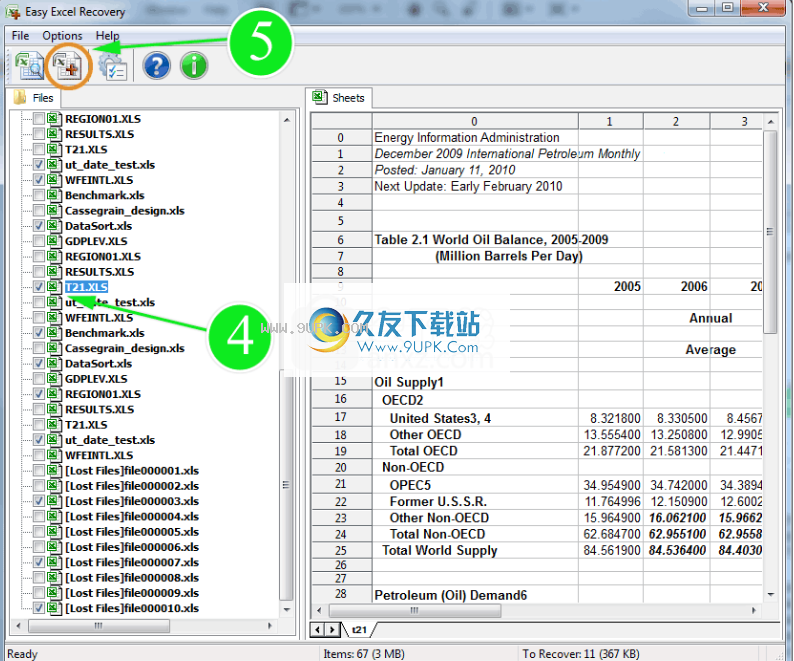Click sheet view scroll down arrow

[x=770, y=594]
